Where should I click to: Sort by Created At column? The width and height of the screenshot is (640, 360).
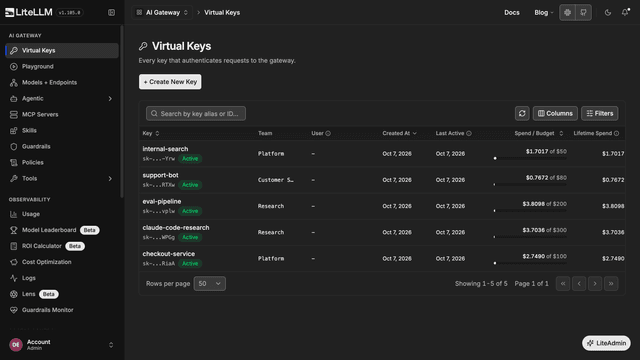(399, 133)
